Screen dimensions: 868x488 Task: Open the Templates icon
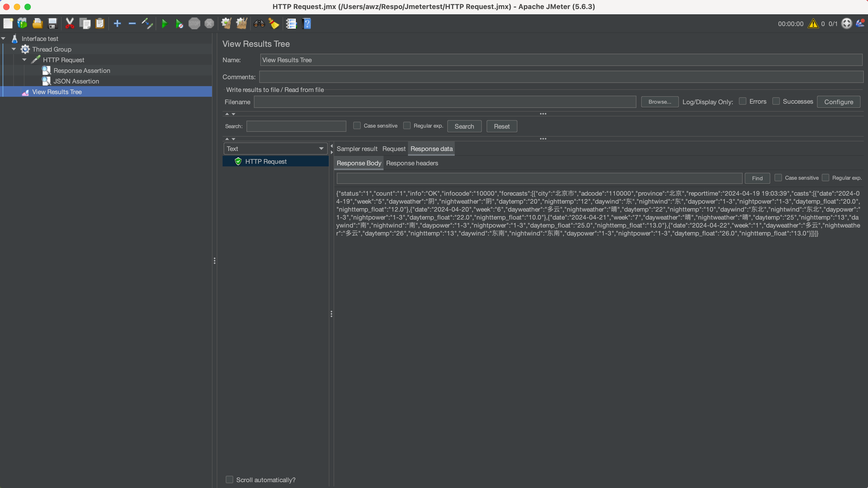[x=22, y=24]
